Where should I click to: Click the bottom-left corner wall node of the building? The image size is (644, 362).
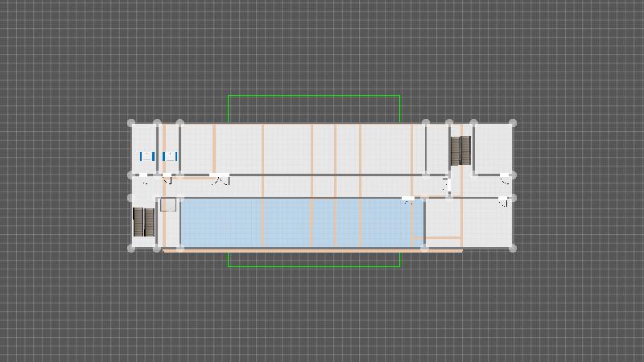pyautogui.click(x=132, y=248)
